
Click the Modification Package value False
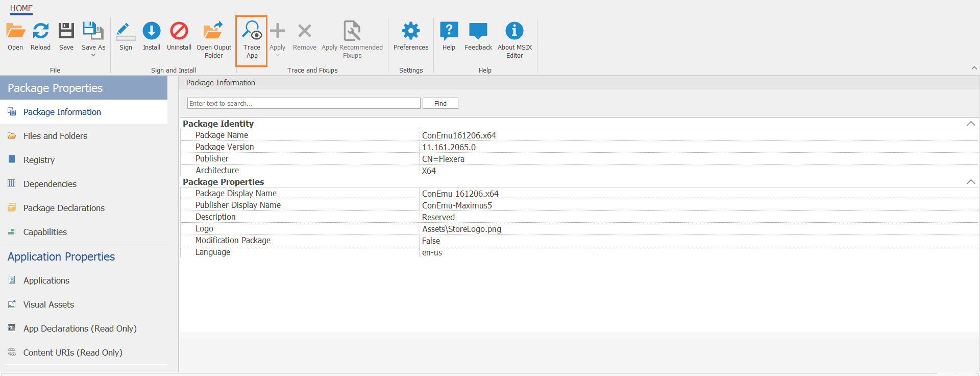tap(431, 241)
